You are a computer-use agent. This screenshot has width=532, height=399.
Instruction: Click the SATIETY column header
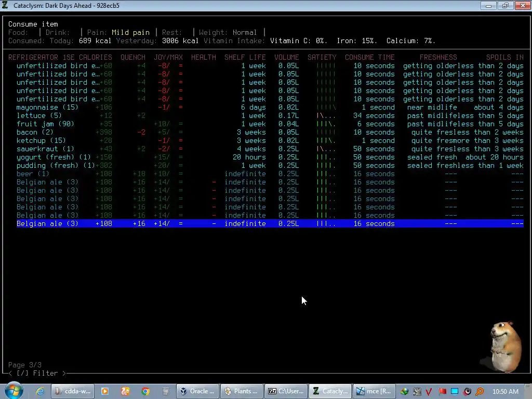[x=322, y=57]
